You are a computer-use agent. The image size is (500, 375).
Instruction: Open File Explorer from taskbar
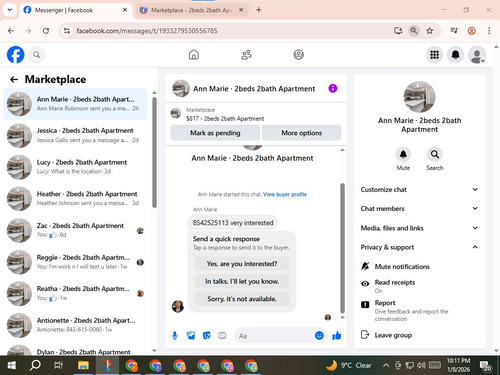[x=83, y=365]
